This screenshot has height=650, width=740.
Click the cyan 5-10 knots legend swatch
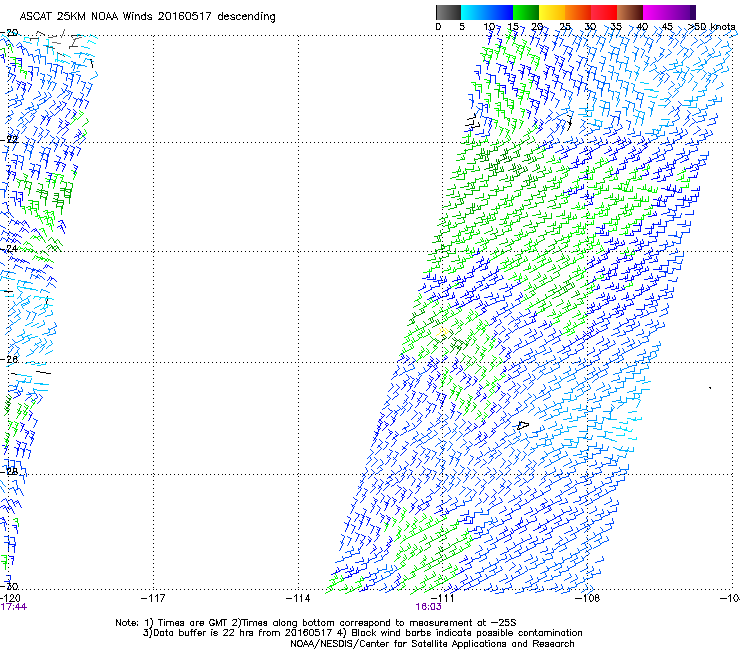(x=474, y=12)
